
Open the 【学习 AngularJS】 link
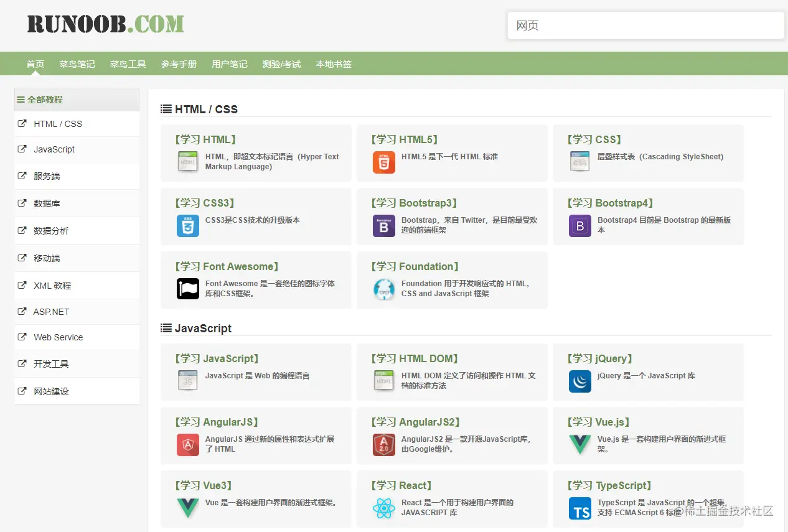(x=216, y=422)
